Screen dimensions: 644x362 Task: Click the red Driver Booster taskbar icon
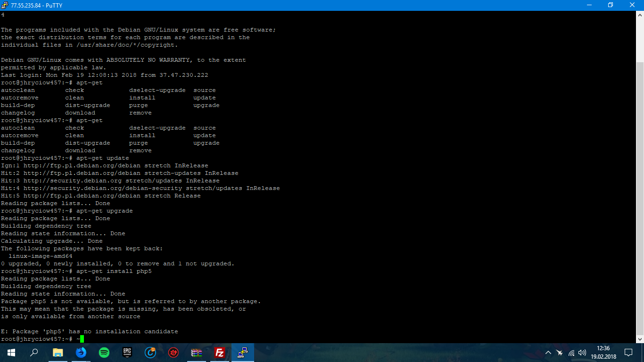[x=173, y=353]
